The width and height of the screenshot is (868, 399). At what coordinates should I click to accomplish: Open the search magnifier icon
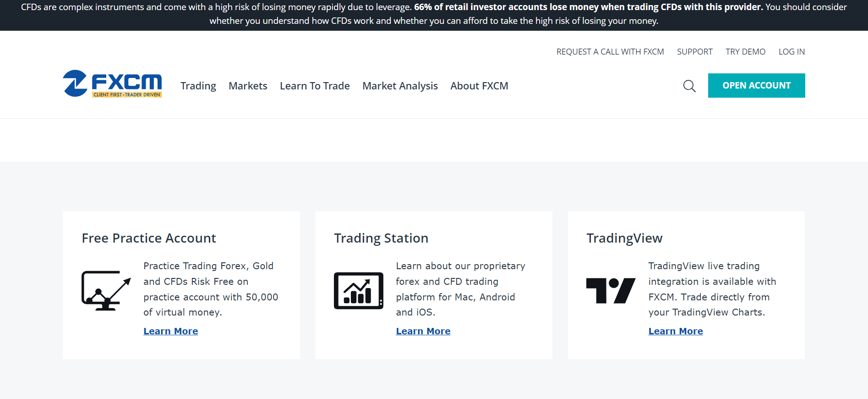click(x=689, y=86)
